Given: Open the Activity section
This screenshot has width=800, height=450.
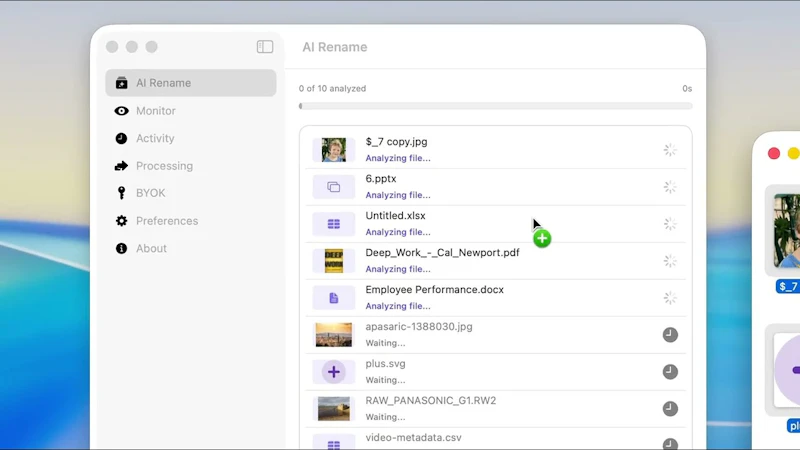Looking at the screenshot, I should coord(191,138).
